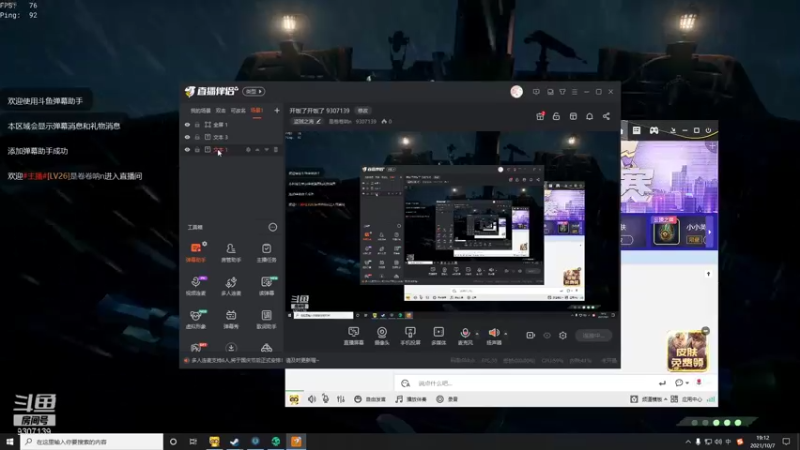Click the 自由发言 button in bottom bar
Viewport: 800px width, 450px height.
pos(370,399)
